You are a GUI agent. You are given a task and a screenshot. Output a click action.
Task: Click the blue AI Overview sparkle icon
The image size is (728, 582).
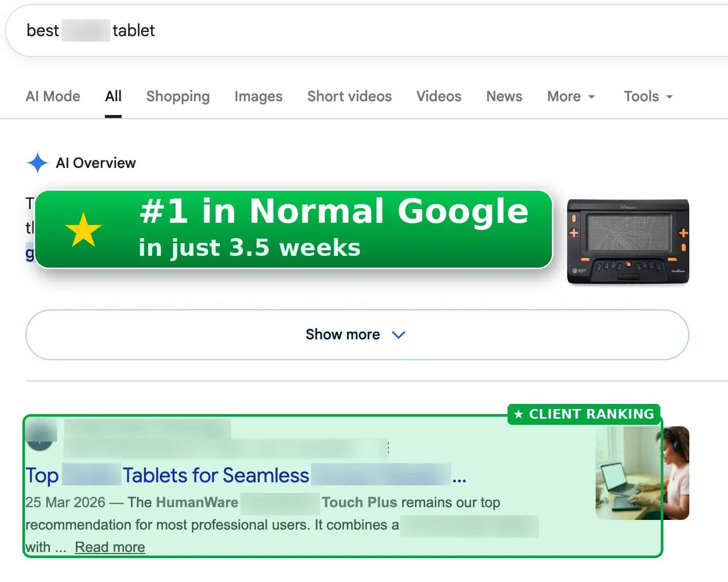(x=37, y=163)
